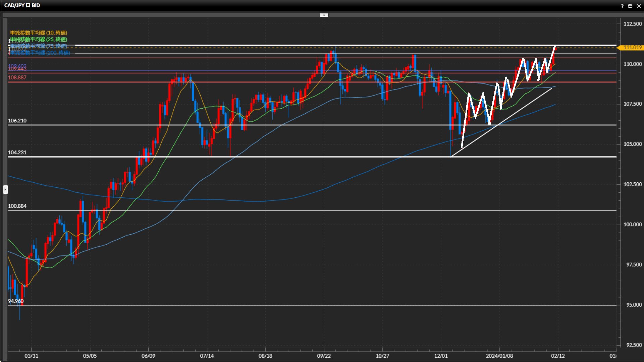
Task: Click the 75-period moving average label
Action: (39, 46)
